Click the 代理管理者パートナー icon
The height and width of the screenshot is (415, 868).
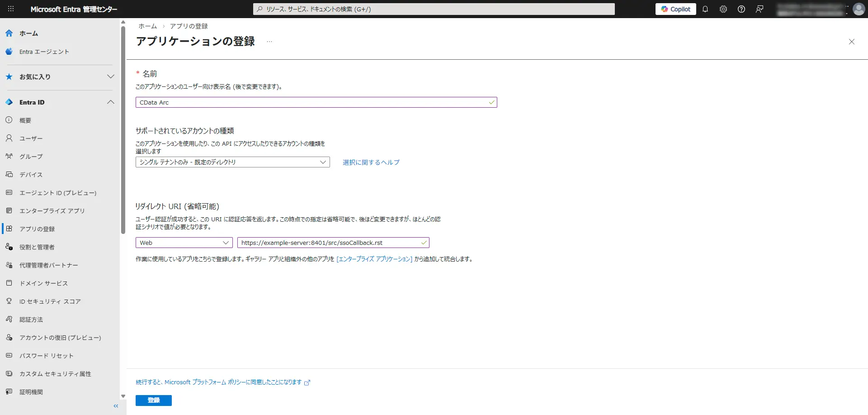click(9, 265)
